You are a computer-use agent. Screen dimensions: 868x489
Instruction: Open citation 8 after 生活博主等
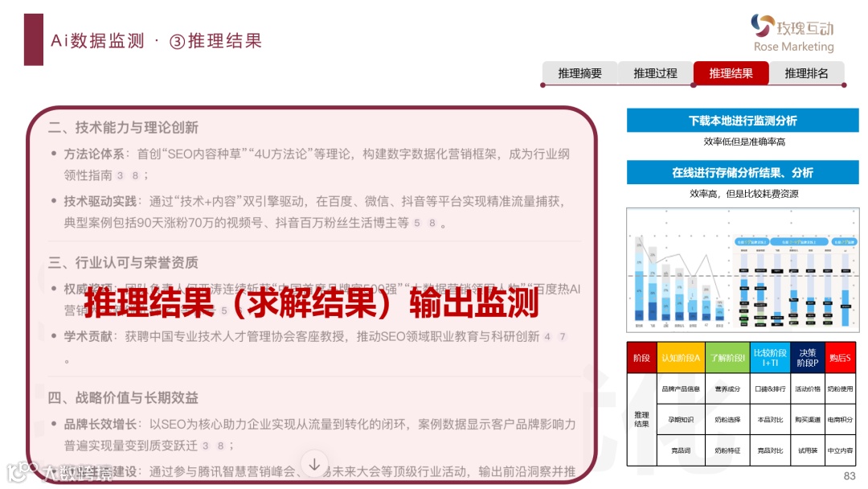pos(432,223)
